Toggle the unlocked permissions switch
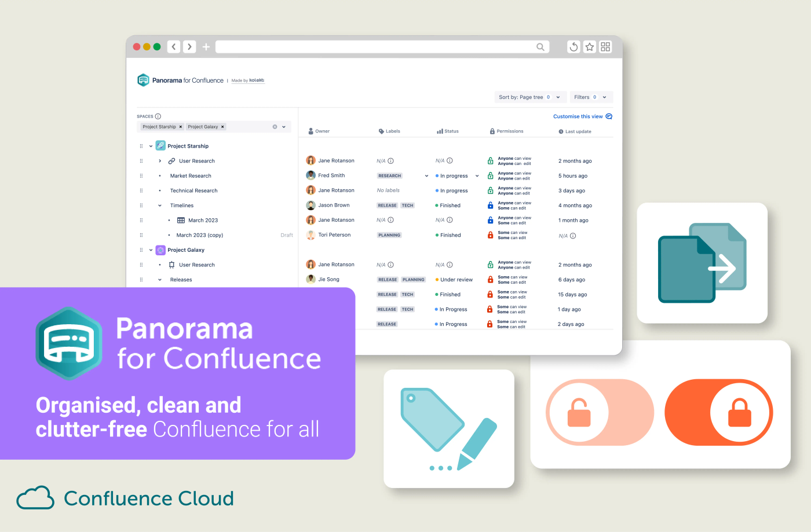The image size is (811, 532). [x=600, y=412]
